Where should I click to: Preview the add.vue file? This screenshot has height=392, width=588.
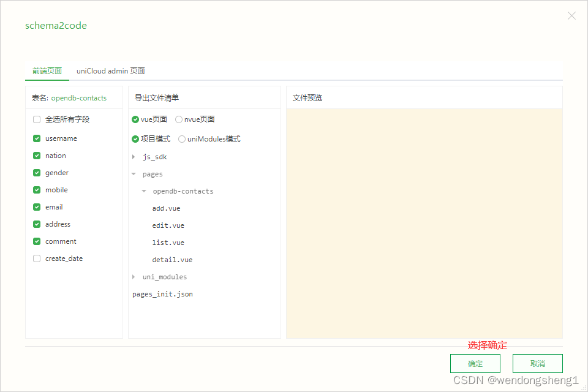pos(166,208)
